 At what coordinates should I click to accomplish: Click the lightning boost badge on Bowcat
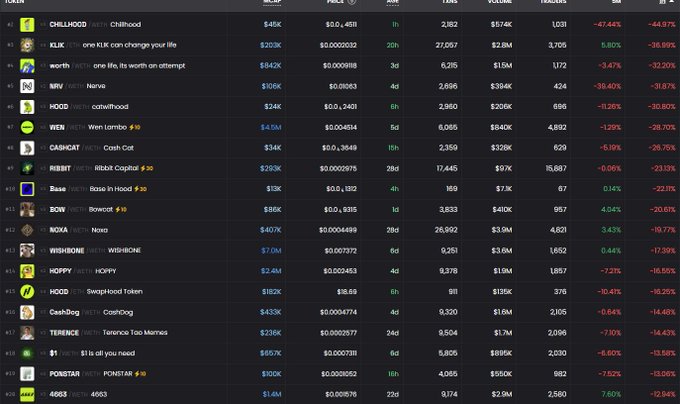(121, 209)
